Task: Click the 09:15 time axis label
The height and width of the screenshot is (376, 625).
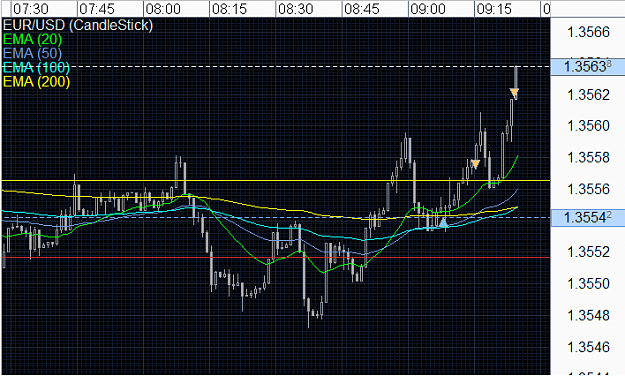Action: tap(494, 8)
